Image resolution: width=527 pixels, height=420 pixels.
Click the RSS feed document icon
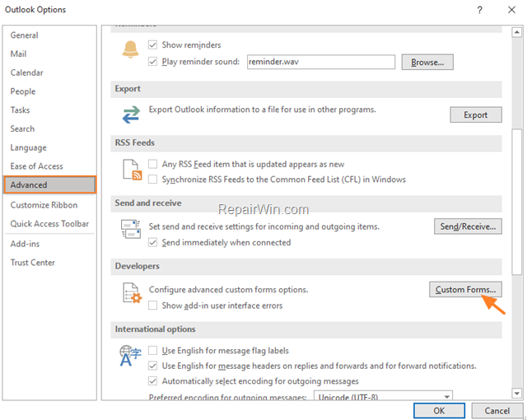(x=132, y=170)
